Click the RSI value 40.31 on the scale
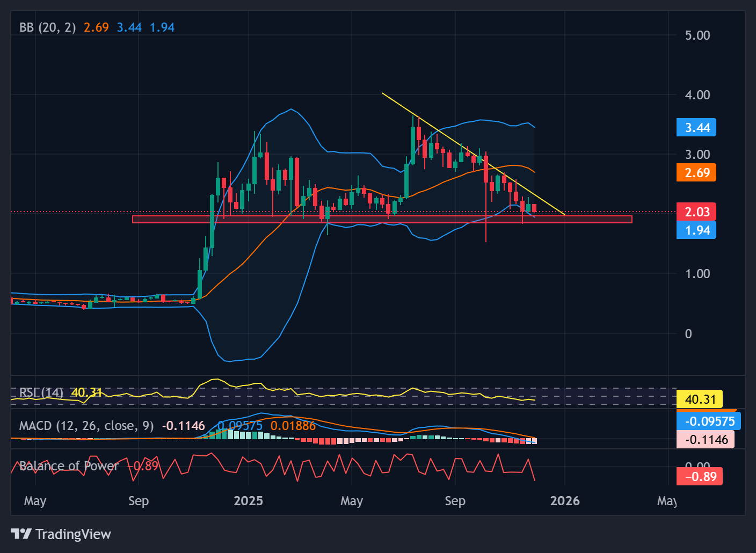The height and width of the screenshot is (553, 756). (x=699, y=399)
